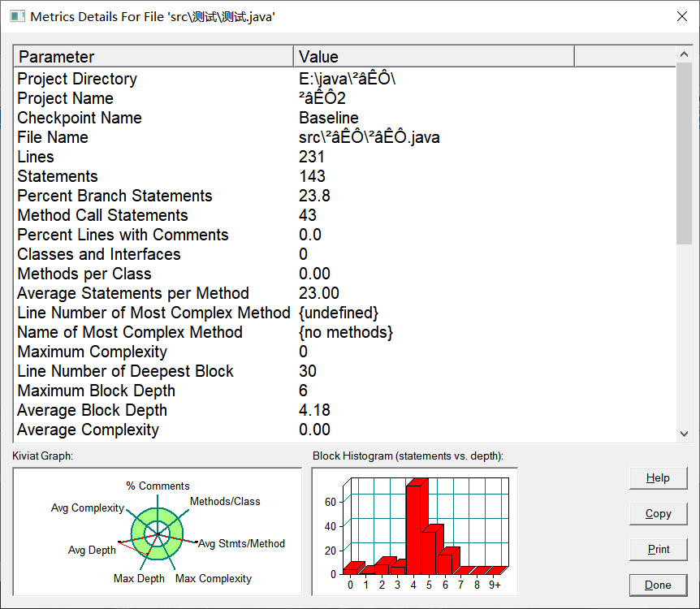The height and width of the screenshot is (609, 700).
Task: Click the histogram bar at depth 5
Action: 430,552
